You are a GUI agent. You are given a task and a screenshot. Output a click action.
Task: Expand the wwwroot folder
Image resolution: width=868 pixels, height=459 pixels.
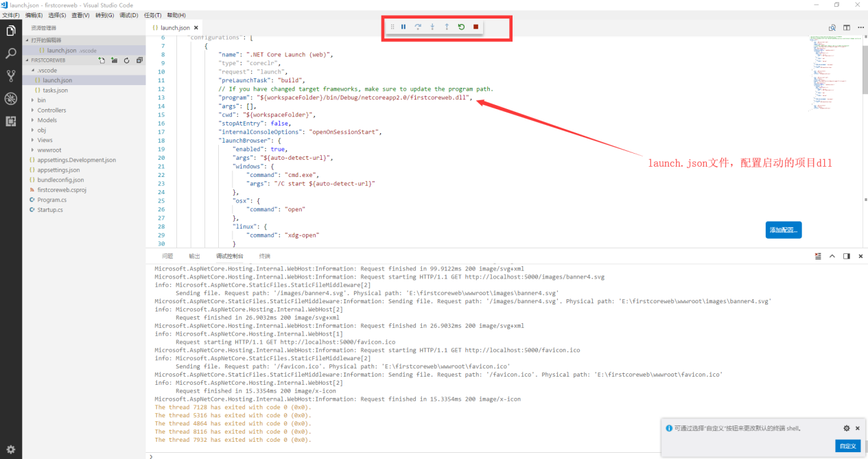(x=49, y=150)
